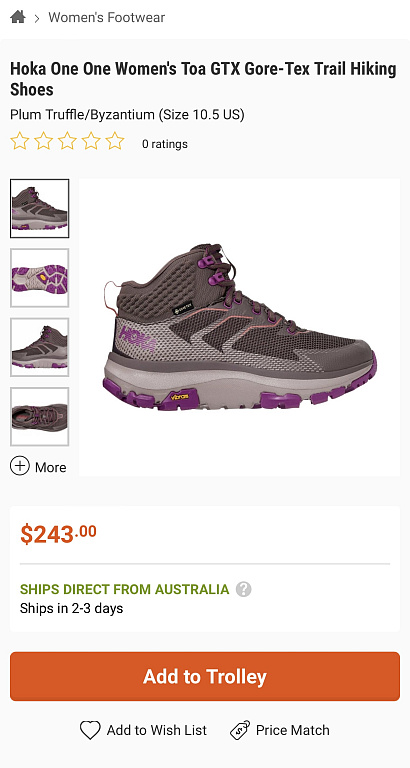Open the Women's Footwear breadcrumb
The image size is (410, 768).
click(106, 18)
